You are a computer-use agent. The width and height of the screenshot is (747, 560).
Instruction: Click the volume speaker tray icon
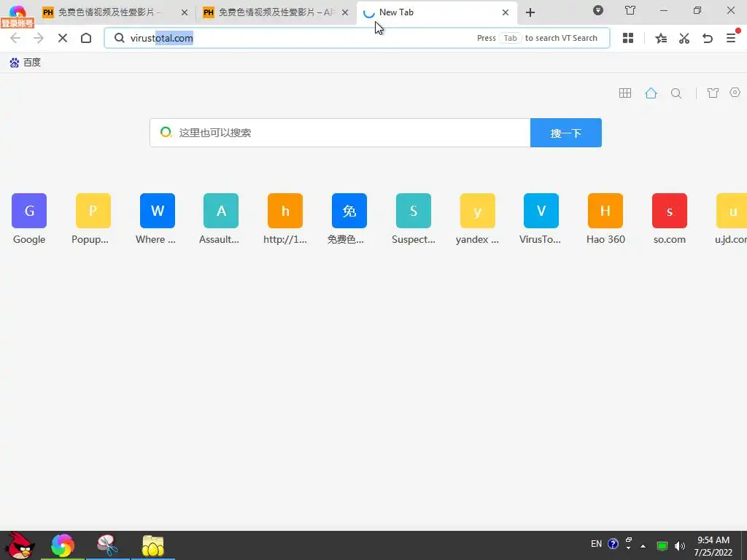click(x=680, y=546)
